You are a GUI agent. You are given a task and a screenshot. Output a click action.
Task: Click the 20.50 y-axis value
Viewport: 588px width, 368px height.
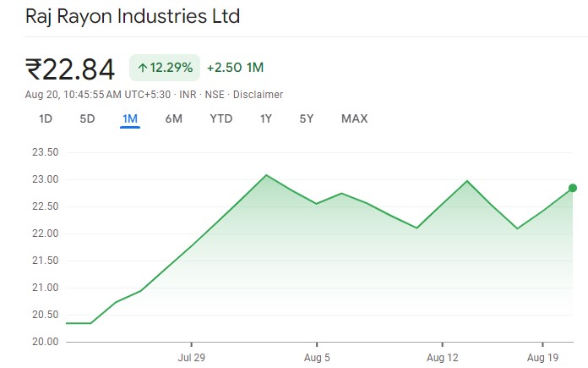point(46,315)
